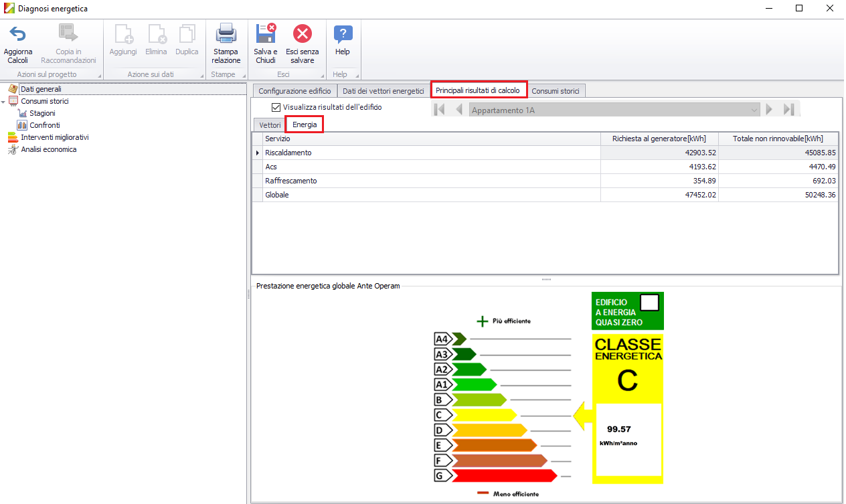The width and height of the screenshot is (846, 504).
Task: Click Esci senza salvare red icon
Action: pyautogui.click(x=302, y=34)
